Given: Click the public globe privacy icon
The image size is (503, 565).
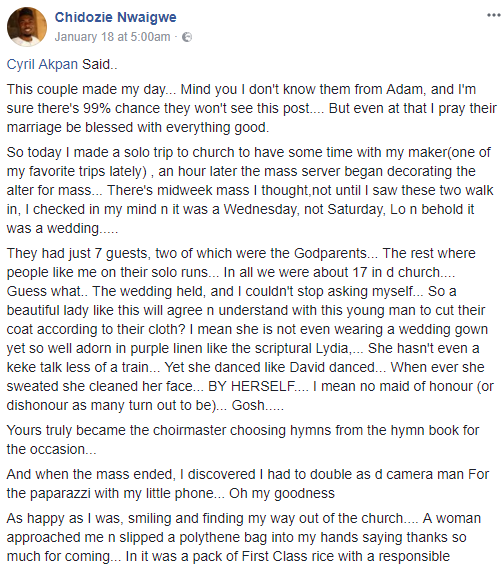Looking at the screenshot, I should click(187, 37).
